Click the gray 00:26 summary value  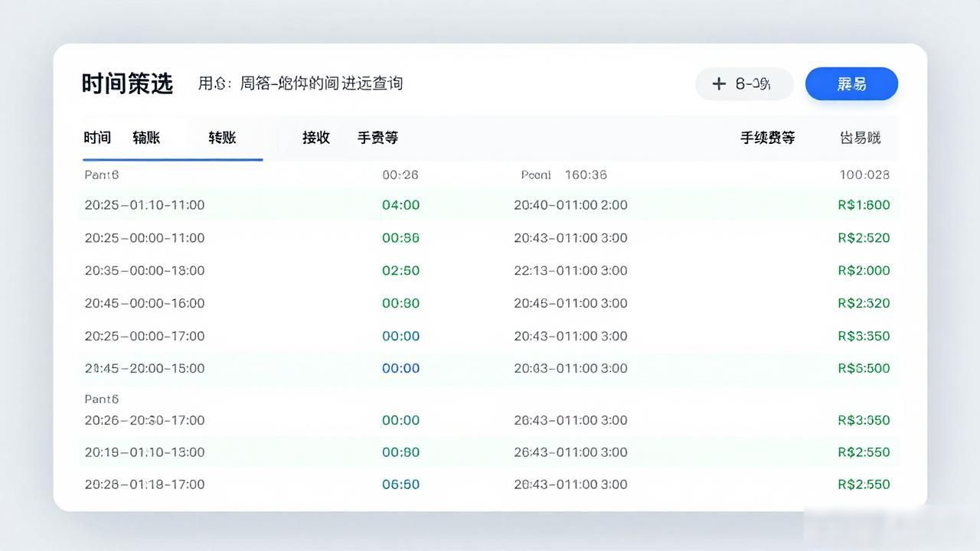[x=400, y=174]
